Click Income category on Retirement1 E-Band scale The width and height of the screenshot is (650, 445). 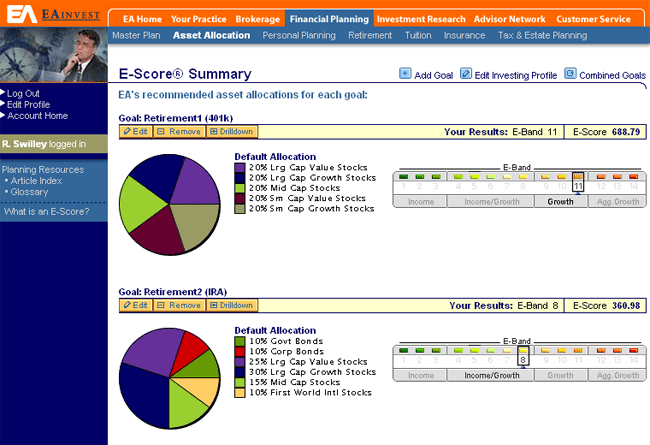click(420, 202)
